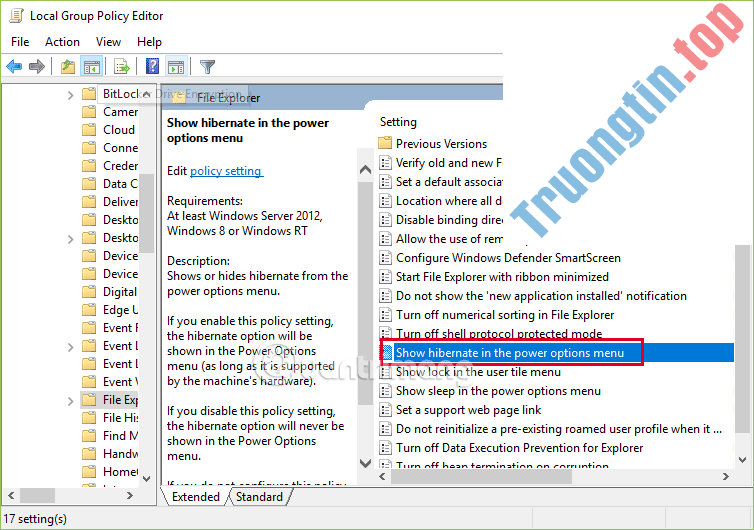The image size is (754, 530).
Task: Select the Data C tree item
Action: (120, 184)
